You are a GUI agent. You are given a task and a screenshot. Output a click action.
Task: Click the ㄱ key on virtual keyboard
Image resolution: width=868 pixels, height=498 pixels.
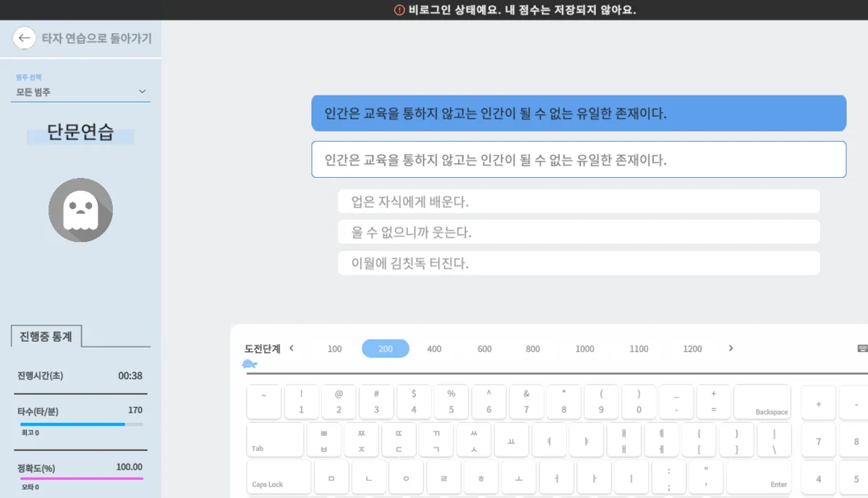(x=436, y=439)
